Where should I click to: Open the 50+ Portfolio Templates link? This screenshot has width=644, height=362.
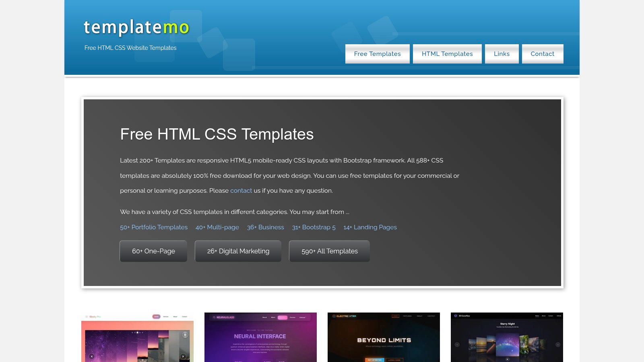tap(154, 227)
